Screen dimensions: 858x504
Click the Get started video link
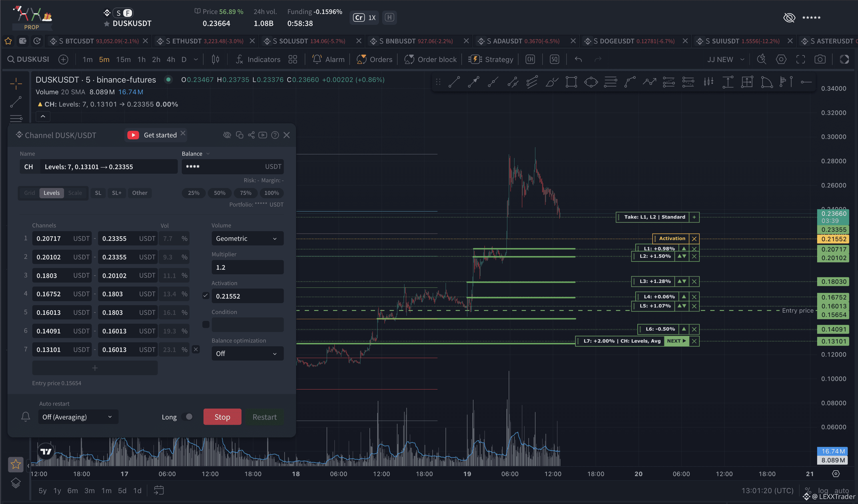(152, 135)
